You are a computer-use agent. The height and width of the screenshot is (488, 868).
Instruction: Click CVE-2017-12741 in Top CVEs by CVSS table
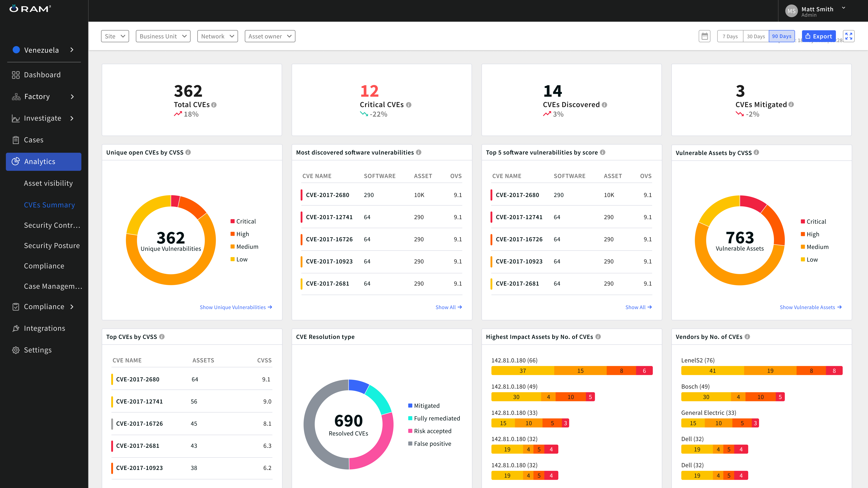tap(139, 401)
